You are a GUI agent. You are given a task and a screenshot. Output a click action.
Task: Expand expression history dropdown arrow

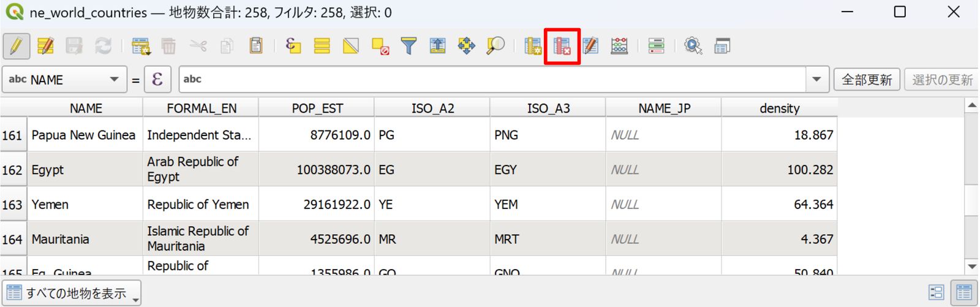click(816, 79)
